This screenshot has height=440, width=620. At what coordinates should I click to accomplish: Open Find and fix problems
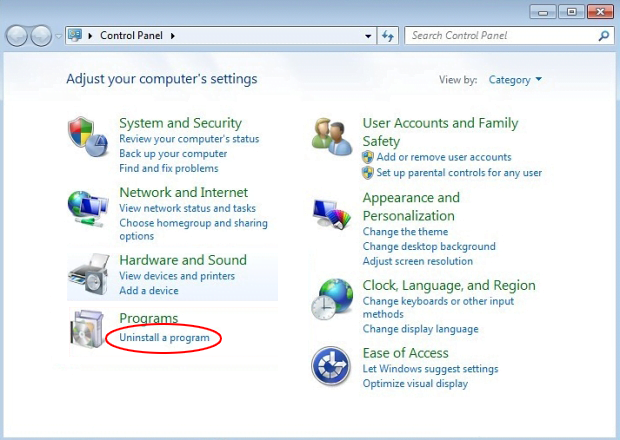pyautogui.click(x=169, y=168)
